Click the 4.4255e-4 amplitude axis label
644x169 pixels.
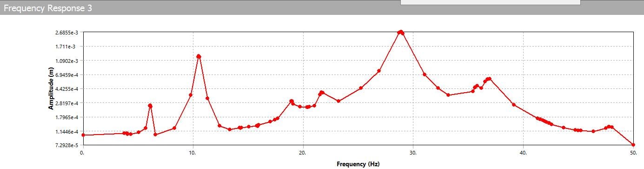(x=66, y=89)
